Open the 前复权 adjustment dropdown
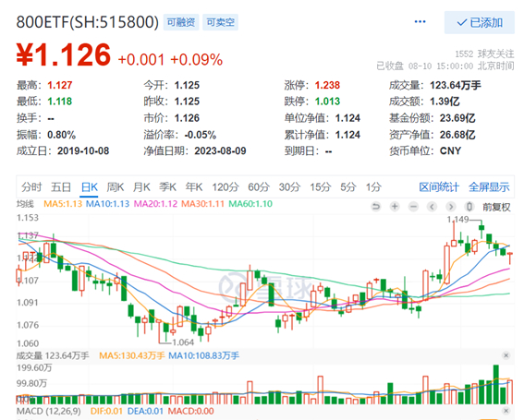Image resolution: width=524 pixels, height=420 pixels. (496, 207)
